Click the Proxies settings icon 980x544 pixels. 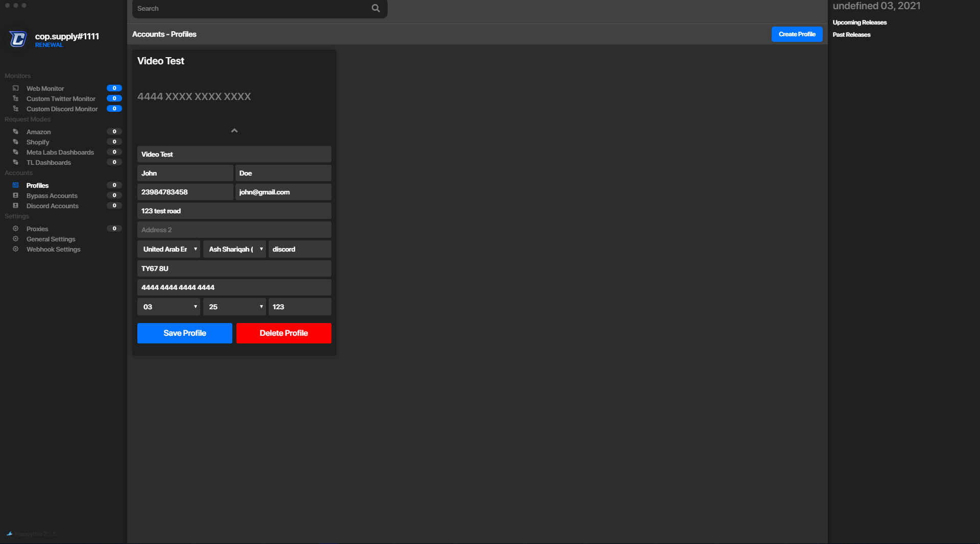16,229
